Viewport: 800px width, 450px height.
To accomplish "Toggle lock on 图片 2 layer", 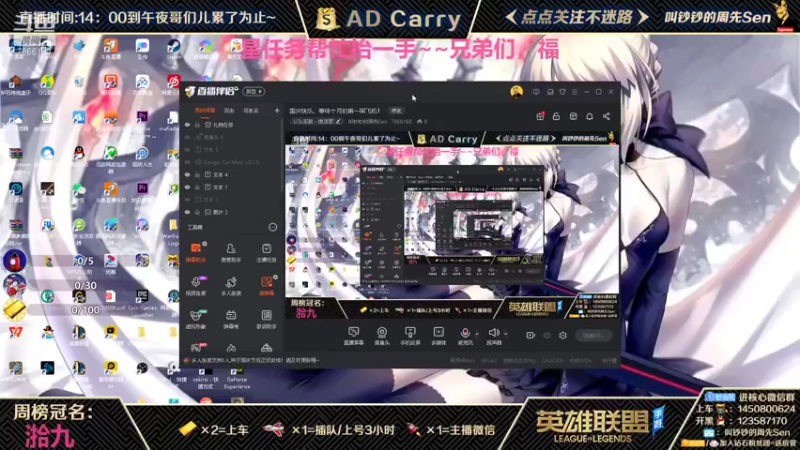I will coord(197,212).
